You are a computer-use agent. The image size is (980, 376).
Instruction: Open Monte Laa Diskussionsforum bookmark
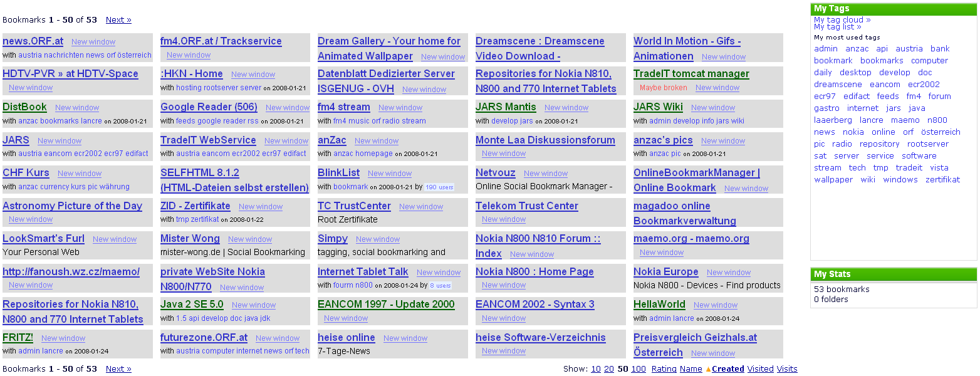tap(545, 140)
